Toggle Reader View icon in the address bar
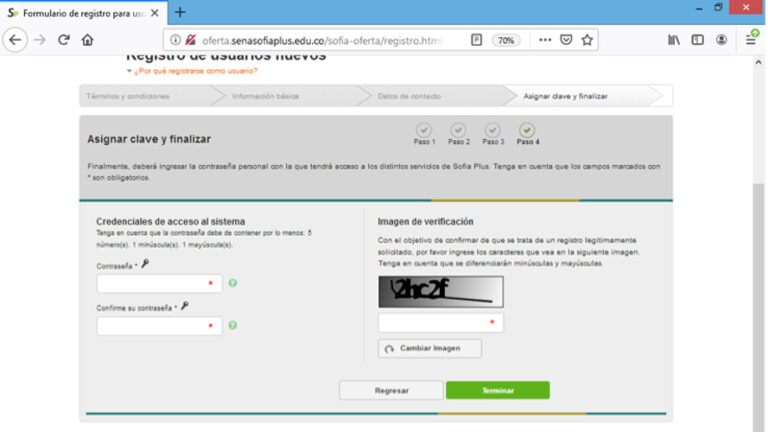This screenshot has width=768, height=432. [477, 40]
